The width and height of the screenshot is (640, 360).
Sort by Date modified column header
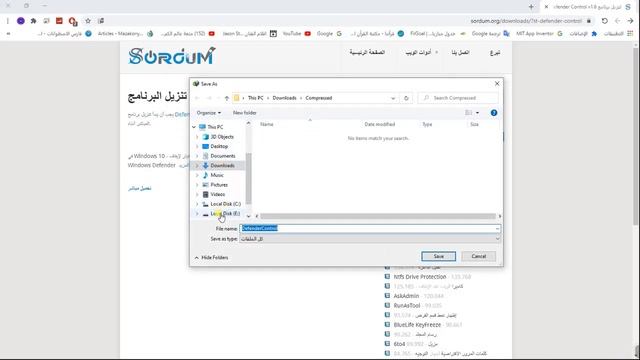[x=380, y=124]
